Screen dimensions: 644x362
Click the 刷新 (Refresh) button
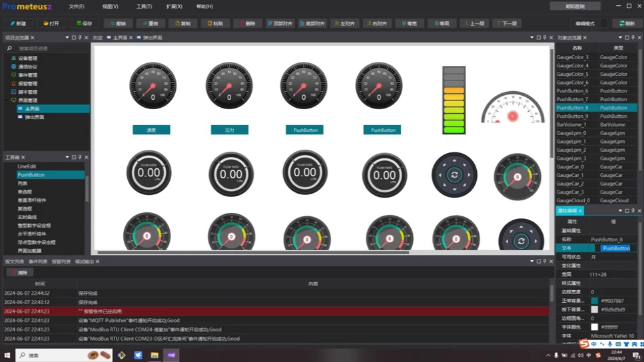[x=627, y=23]
